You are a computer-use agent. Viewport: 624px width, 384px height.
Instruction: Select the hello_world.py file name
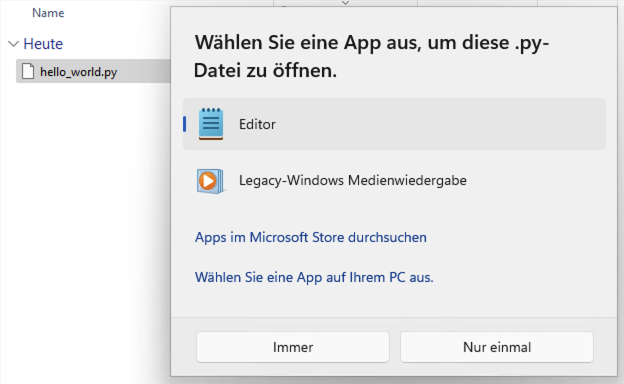[x=79, y=72]
